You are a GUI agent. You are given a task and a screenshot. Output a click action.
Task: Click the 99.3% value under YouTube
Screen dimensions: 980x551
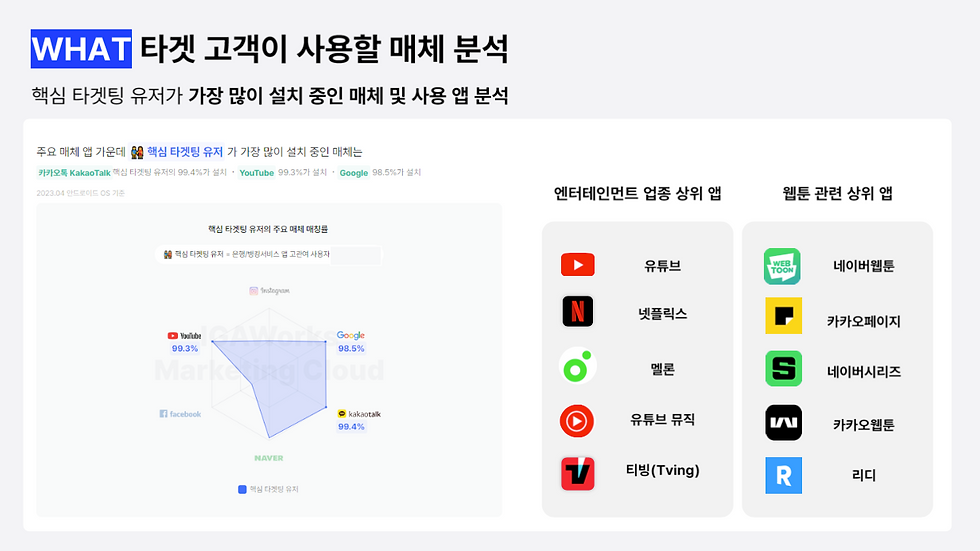[x=185, y=349]
